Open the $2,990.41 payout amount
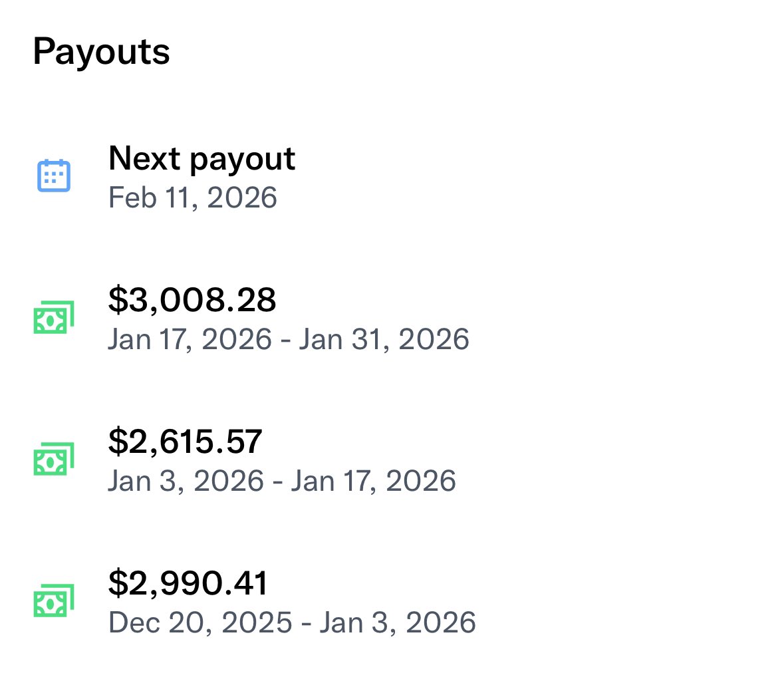 [x=188, y=583]
